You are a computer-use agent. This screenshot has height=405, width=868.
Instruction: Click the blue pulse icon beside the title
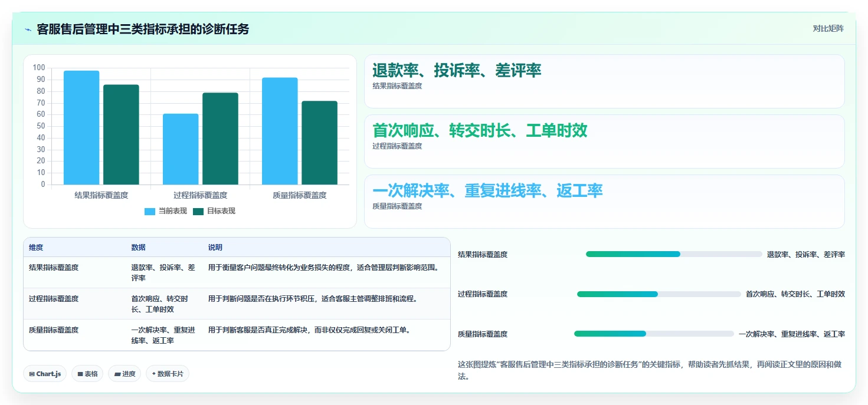point(28,29)
